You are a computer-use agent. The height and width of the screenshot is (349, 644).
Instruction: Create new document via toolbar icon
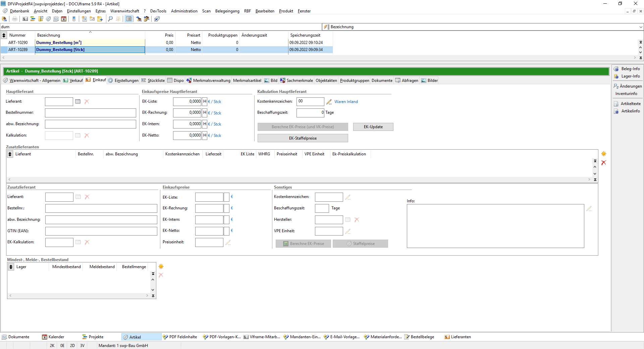85,19
